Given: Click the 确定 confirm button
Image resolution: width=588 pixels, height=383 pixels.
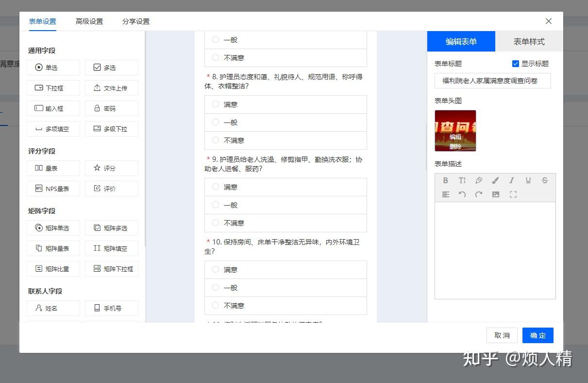Looking at the screenshot, I should tap(538, 335).
